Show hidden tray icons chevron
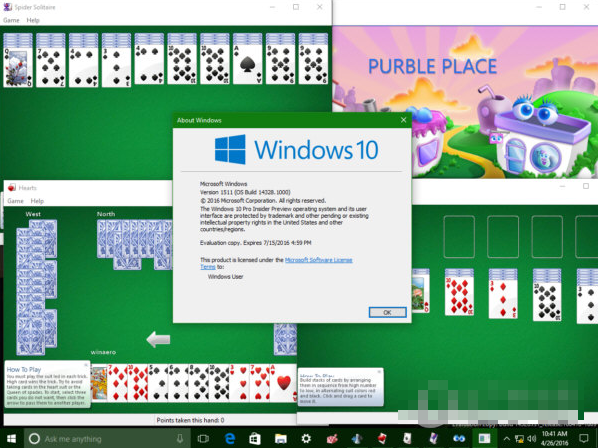This screenshot has width=598, height=448. (507, 439)
